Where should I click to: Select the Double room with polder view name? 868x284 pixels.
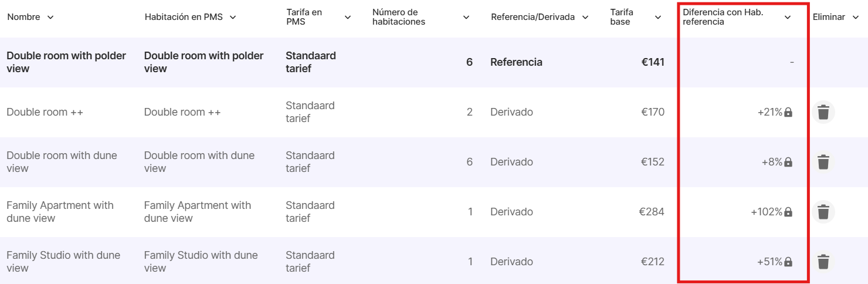point(66,62)
